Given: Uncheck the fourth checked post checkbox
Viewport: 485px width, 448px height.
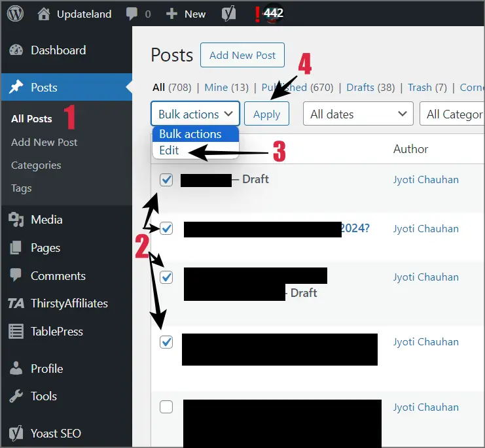Looking at the screenshot, I should coord(166,342).
